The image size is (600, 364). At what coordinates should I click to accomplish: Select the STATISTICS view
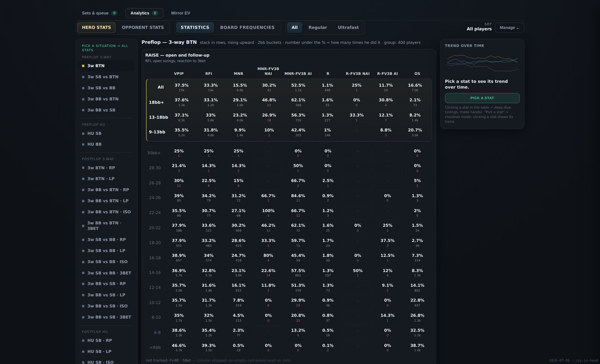click(195, 27)
